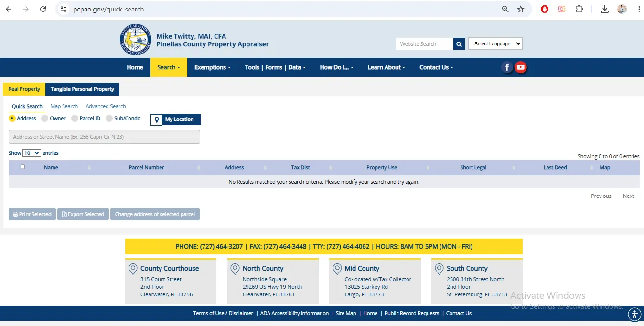644x326 pixels.
Task: Click the website search magnifier button
Action: [x=459, y=44]
